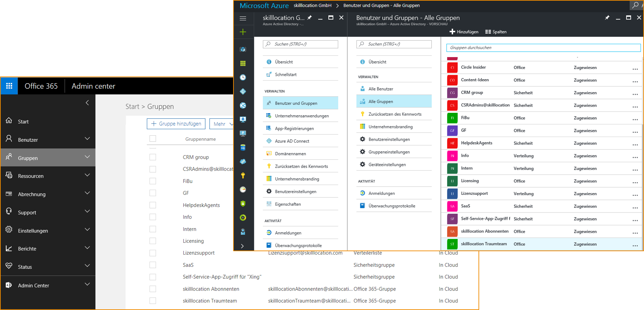
Task: Click the HelpdeskAgents red HE tile icon
Action: (452, 143)
